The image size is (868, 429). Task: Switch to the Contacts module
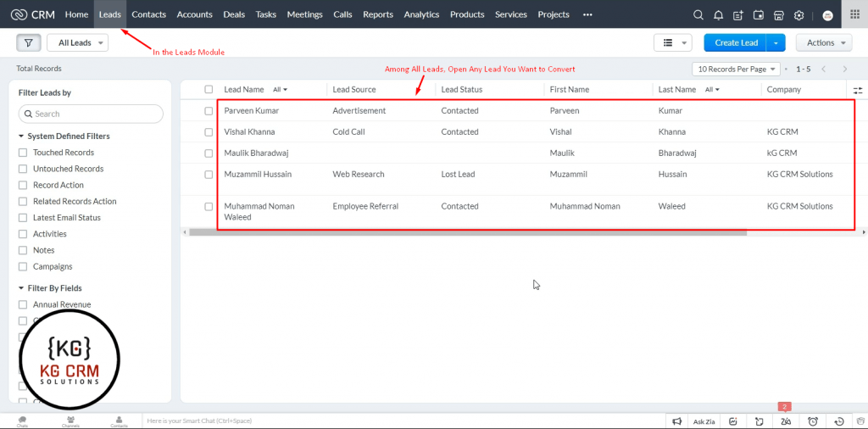(149, 14)
